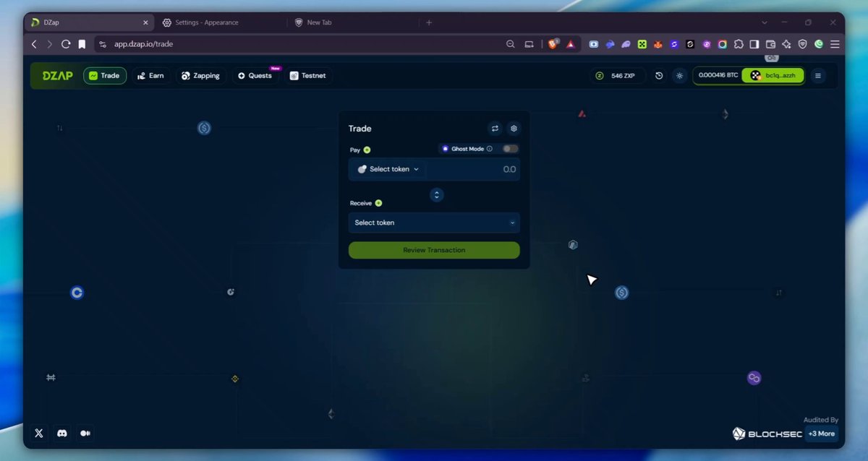
Task: Open the Medium icon link
Action: [85, 433]
